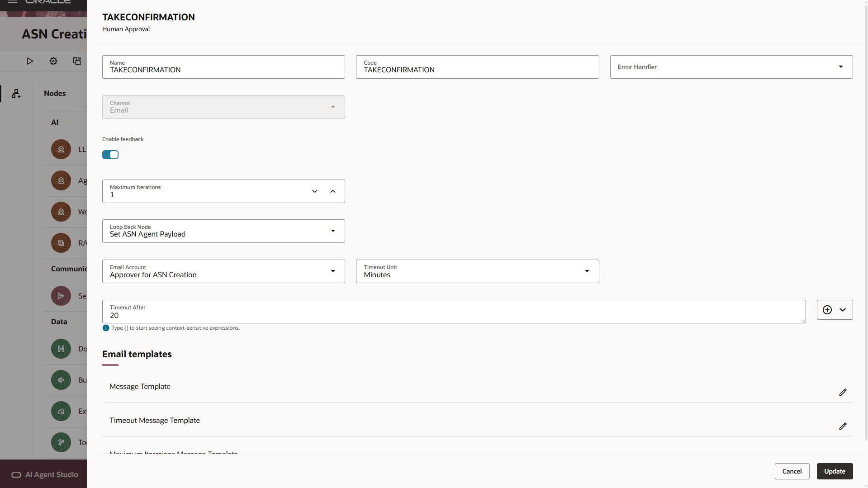Click the edit pencil for Timeout Message Template
The width and height of the screenshot is (868, 488).
pyautogui.click(x=843, y=426)
